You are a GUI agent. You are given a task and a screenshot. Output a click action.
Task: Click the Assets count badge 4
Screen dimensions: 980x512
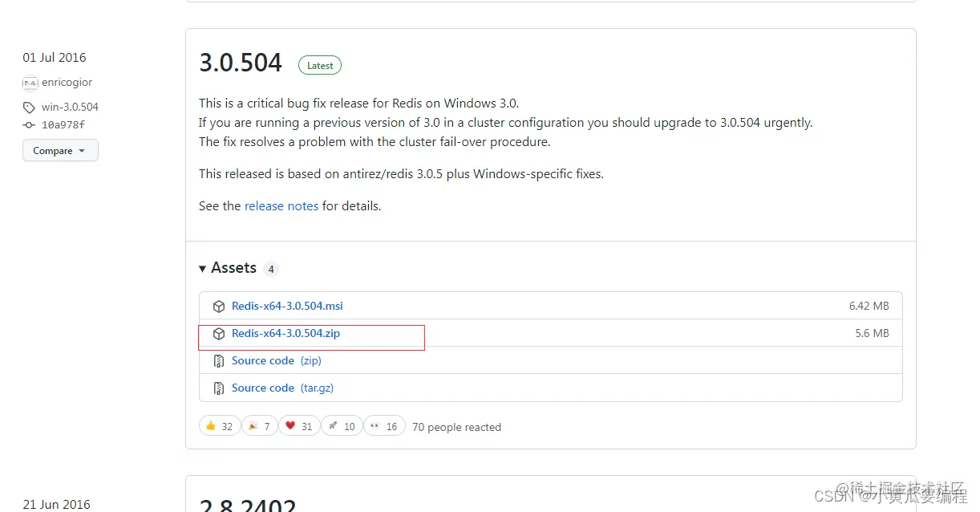[x=271, y=269]
